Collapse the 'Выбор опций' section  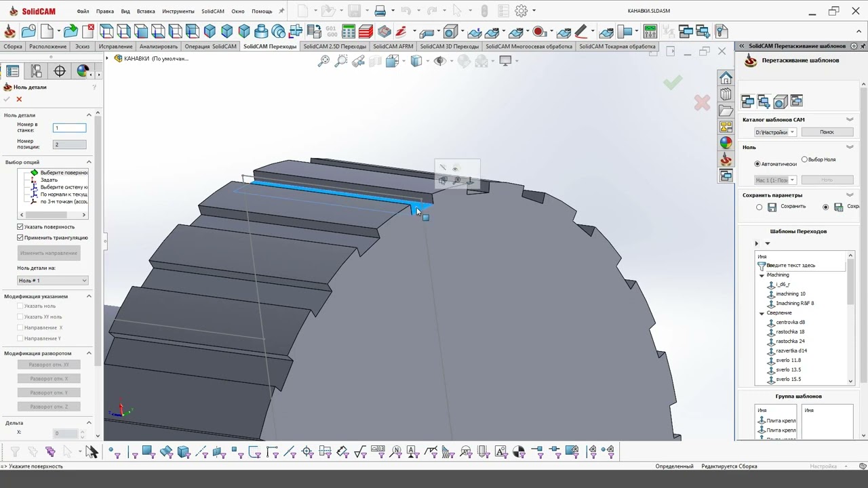pyautogui.click(x=89, y=163)
